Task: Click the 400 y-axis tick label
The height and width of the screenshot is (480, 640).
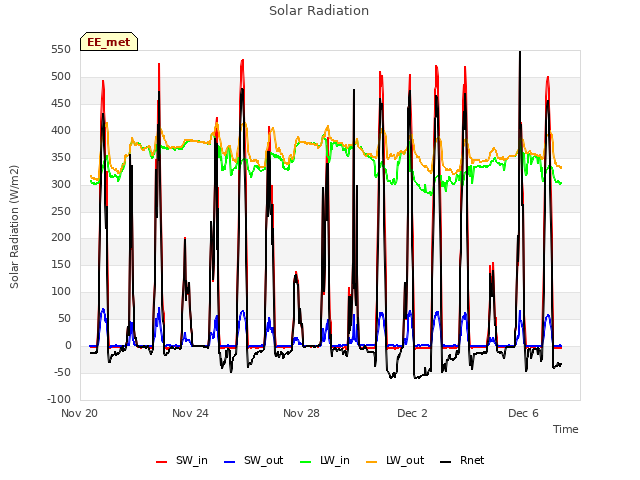Action: click(61, 131)
